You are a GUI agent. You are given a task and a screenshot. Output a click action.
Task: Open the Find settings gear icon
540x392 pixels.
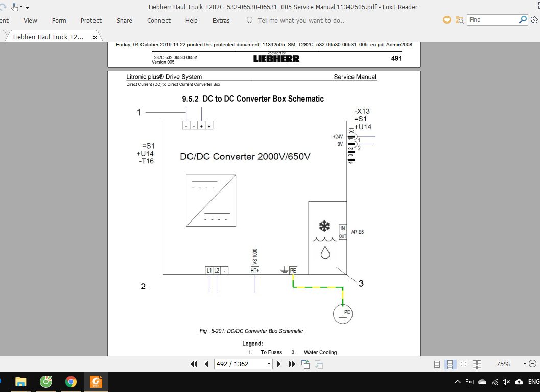pyautogui.click(x=534, y=20)
